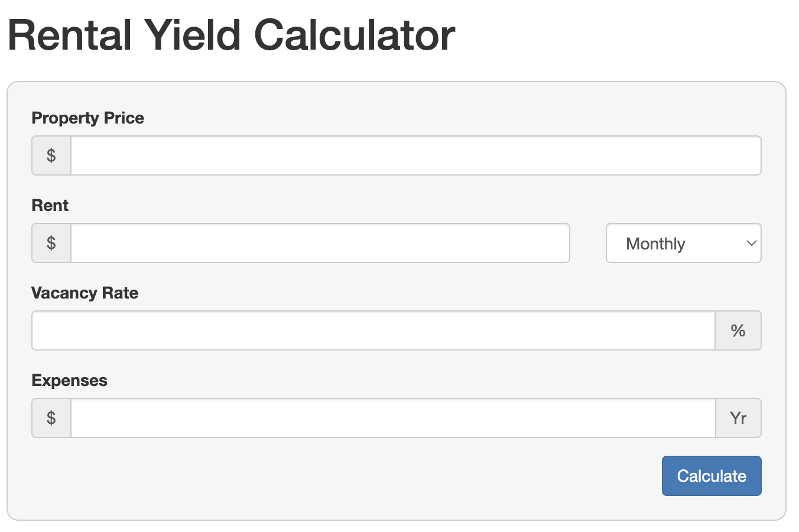Click the Property Price label

click(87, 118)
